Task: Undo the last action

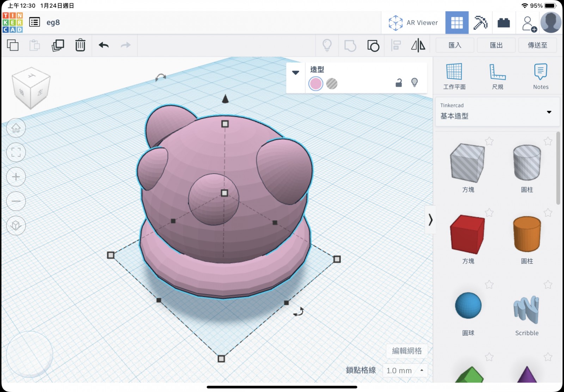Action: 104,45
